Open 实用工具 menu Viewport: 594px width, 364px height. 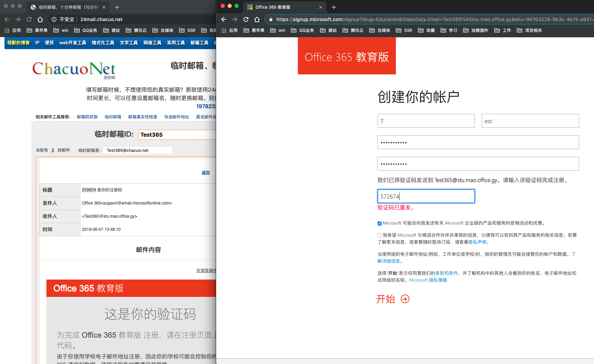pos(176,43)
